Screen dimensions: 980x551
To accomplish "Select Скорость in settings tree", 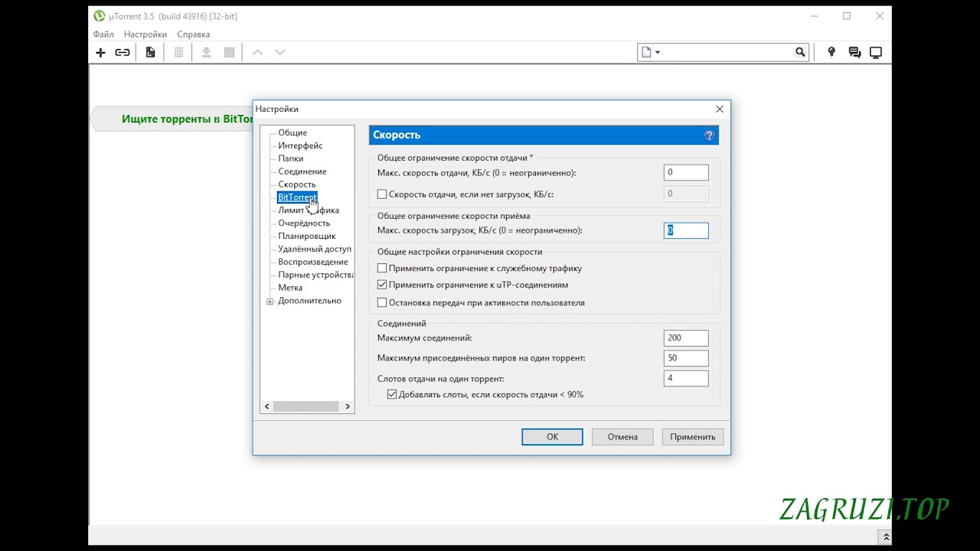I will 296,184.
